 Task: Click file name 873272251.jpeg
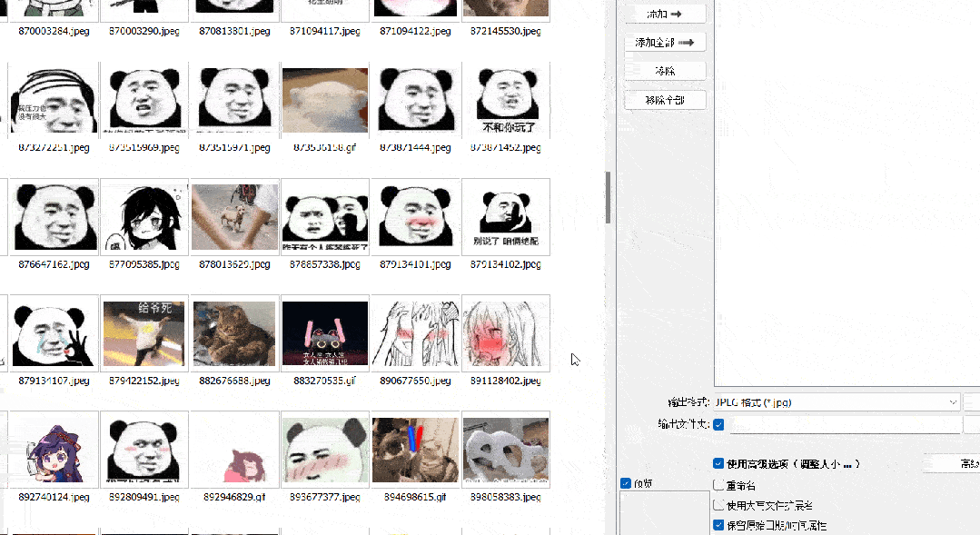coord(54,147)
